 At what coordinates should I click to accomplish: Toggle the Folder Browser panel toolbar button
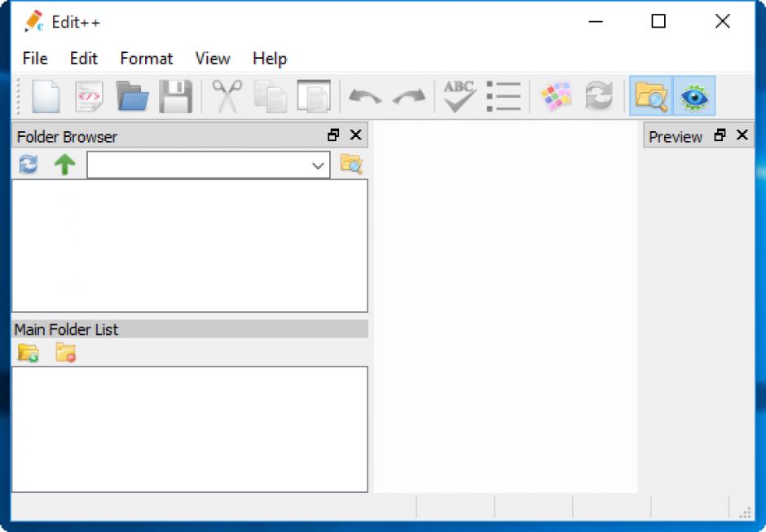(651, 96)
